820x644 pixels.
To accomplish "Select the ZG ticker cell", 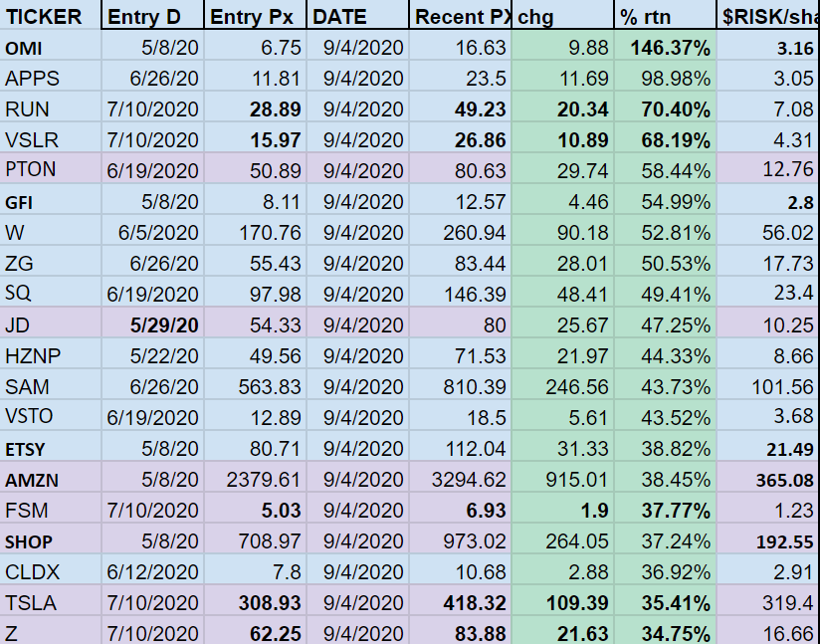I will click(50, 261).
